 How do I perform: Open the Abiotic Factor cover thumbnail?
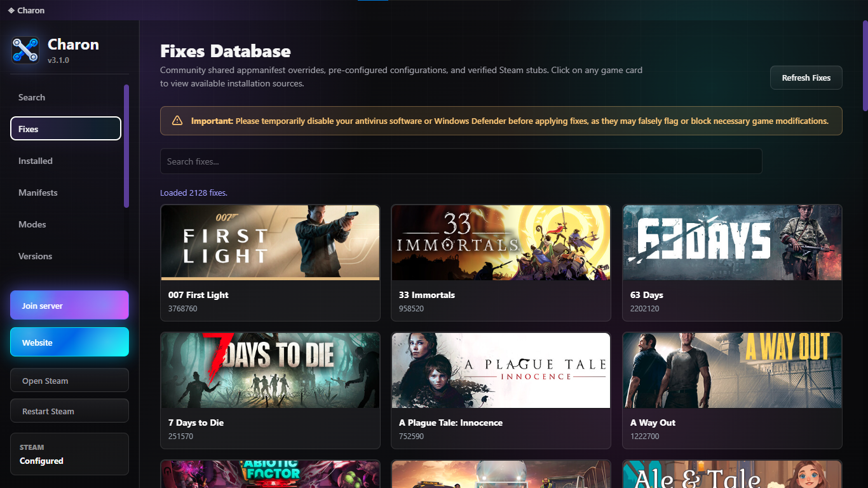coord(270,474)
